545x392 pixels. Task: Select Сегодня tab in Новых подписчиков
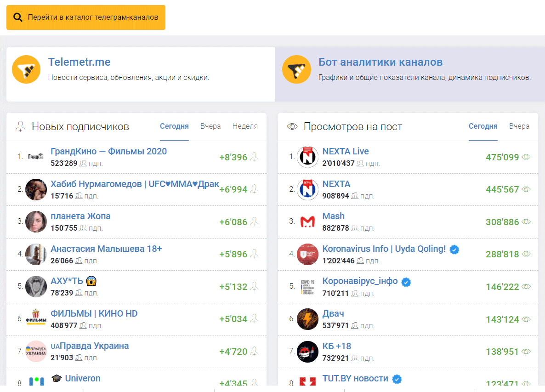174,126
